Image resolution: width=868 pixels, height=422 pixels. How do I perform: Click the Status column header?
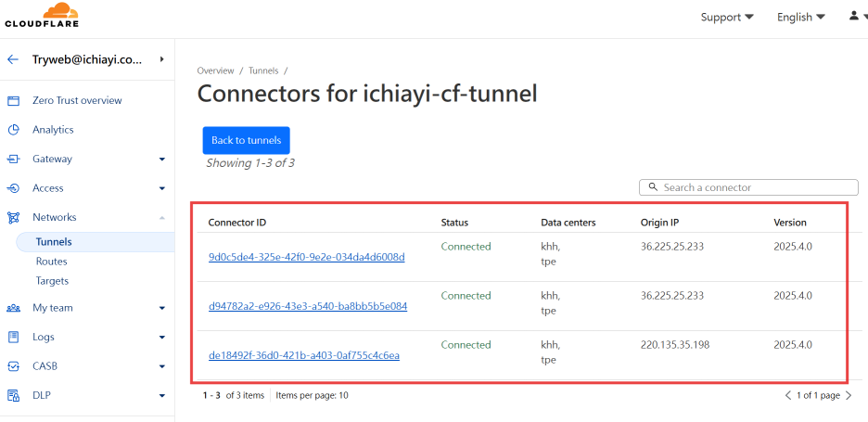point(454,223)
